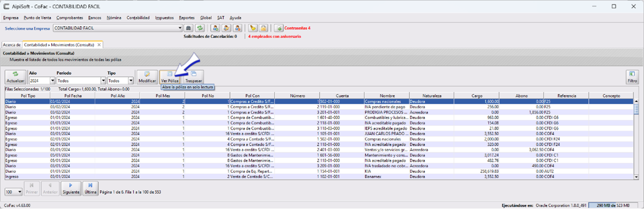This screenshot has height=209, width=644.
Task: Sort by Cuenta column header
Action: [x=342, y=95]
